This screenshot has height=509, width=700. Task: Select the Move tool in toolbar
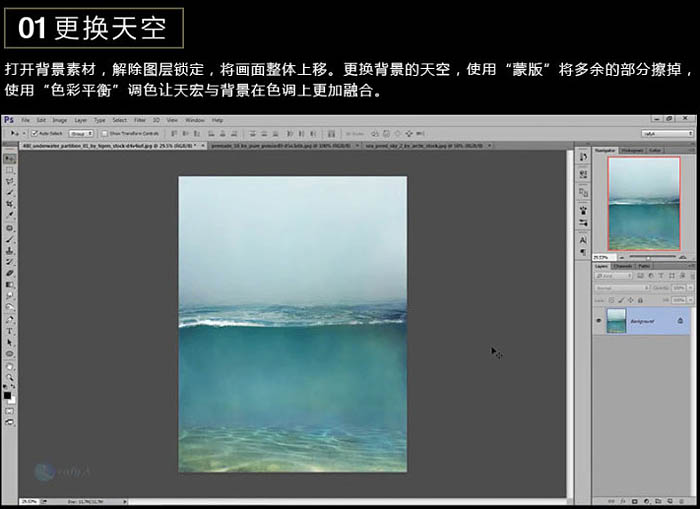pyautogui.click(x=9, y=159)
